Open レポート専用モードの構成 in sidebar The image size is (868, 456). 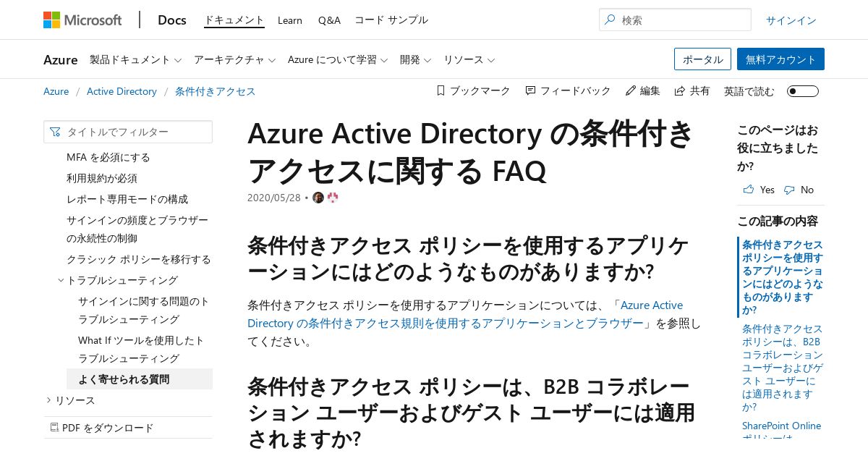click(x=127, y=199)
